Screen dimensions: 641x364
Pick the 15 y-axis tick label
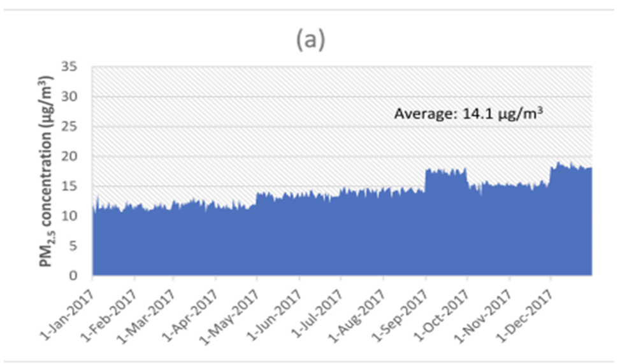(x=78, y=186)
